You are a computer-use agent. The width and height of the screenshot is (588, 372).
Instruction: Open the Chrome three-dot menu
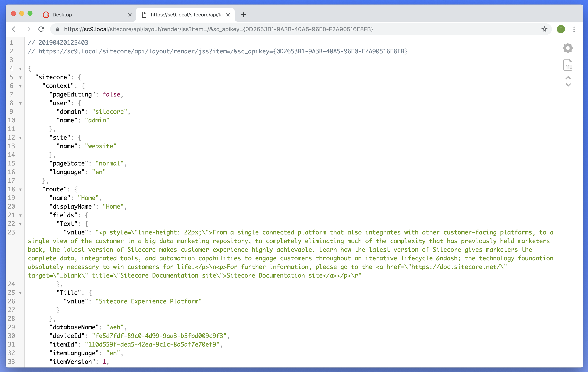click(x=574, y=29)
